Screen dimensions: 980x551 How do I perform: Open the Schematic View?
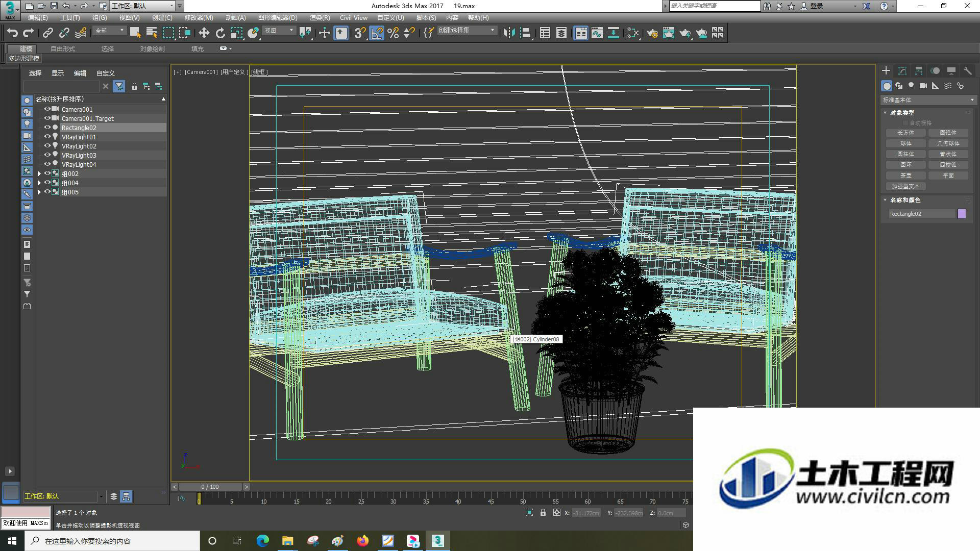pyautogui.click(x=614, y=33)
